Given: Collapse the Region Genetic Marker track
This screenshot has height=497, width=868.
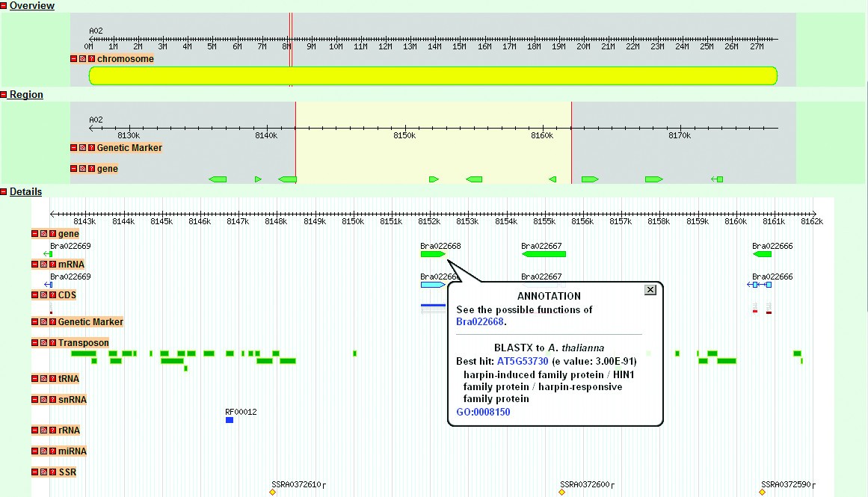Looking at the screenshot, I should click(x=73, y=148).
